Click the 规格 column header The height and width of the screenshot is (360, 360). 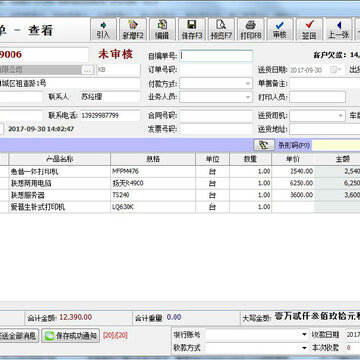pyautogui.click(x=153, y=159)
